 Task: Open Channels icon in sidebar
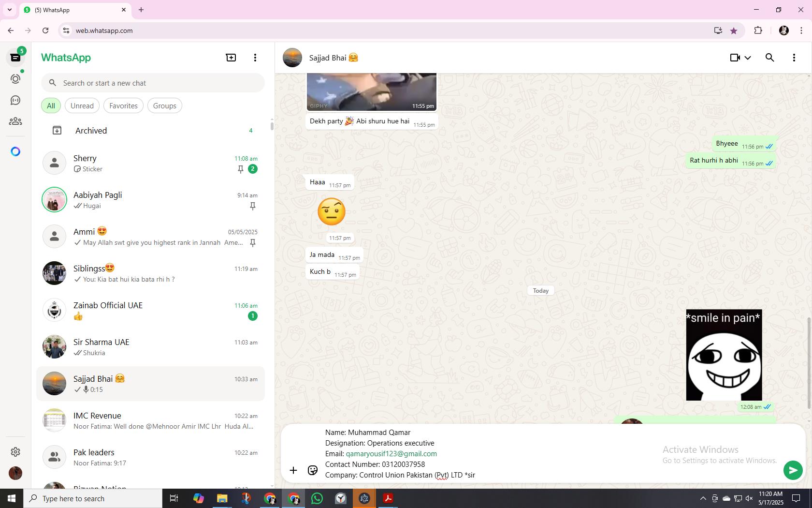pos(15,100)
